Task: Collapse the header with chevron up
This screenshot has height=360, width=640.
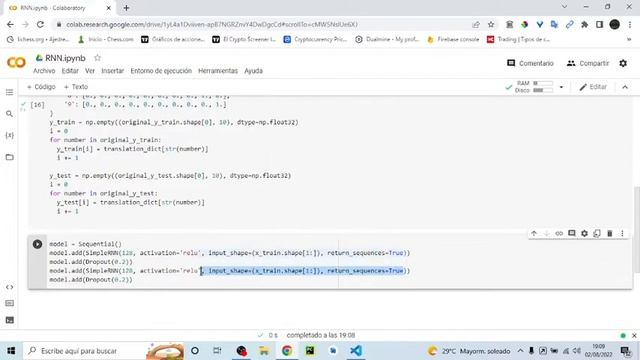Action: coord(625,87)
